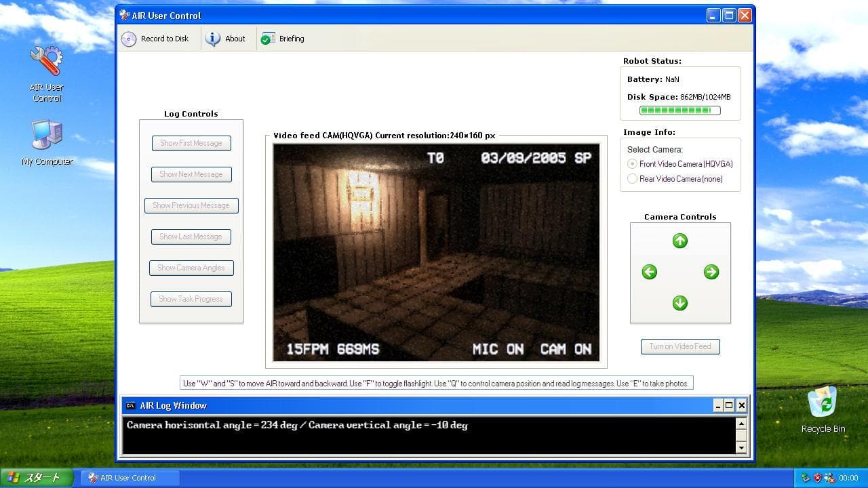Select Rear Video Camera (none) radio button
The height and width of the screenshot is (488, 868).
click(633, 179)
